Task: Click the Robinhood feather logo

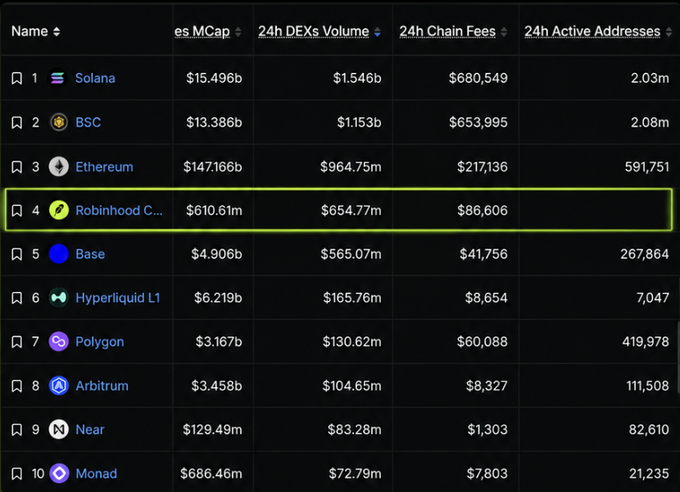Action: click(x=59, y=210)
